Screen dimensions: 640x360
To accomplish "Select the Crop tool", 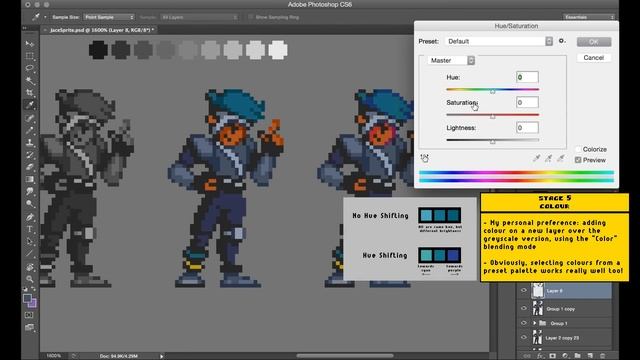I will click(30, 93).
